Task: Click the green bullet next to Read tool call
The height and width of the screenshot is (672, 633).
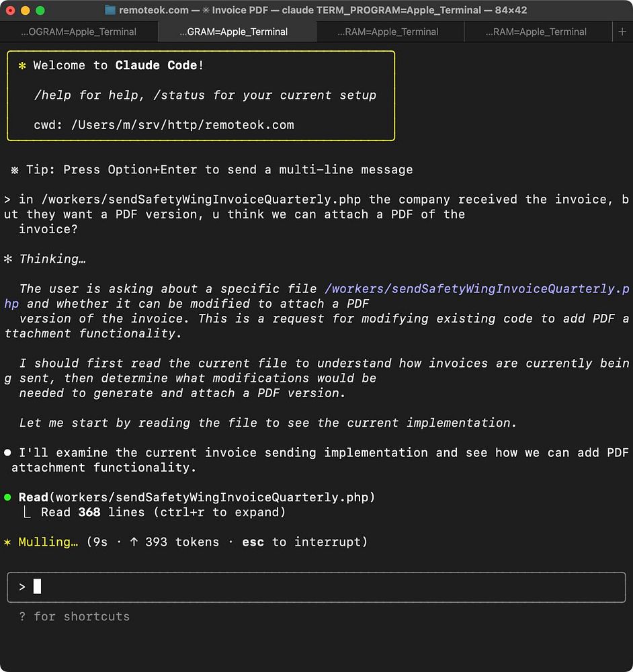Action: 8,497
